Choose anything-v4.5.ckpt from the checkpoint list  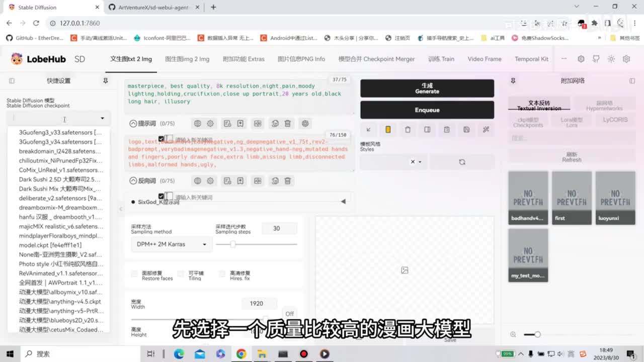[x=60, y=302]
